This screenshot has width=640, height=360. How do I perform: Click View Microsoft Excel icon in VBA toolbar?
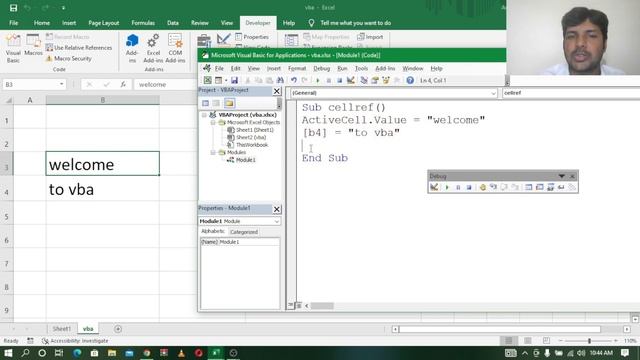click(207, 80)
